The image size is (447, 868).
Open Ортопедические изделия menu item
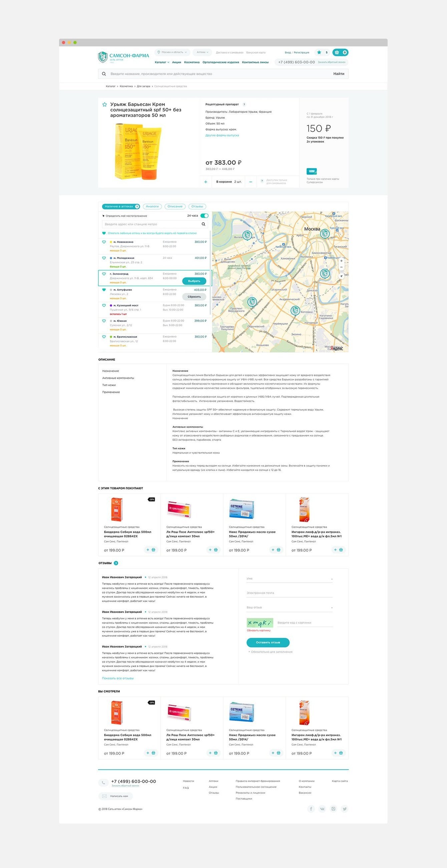[x=221, y=62]
